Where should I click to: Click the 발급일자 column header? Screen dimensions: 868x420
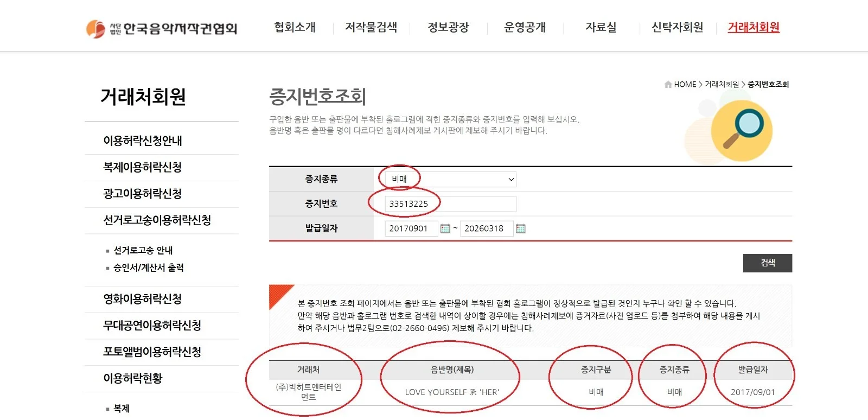point(753,370)
